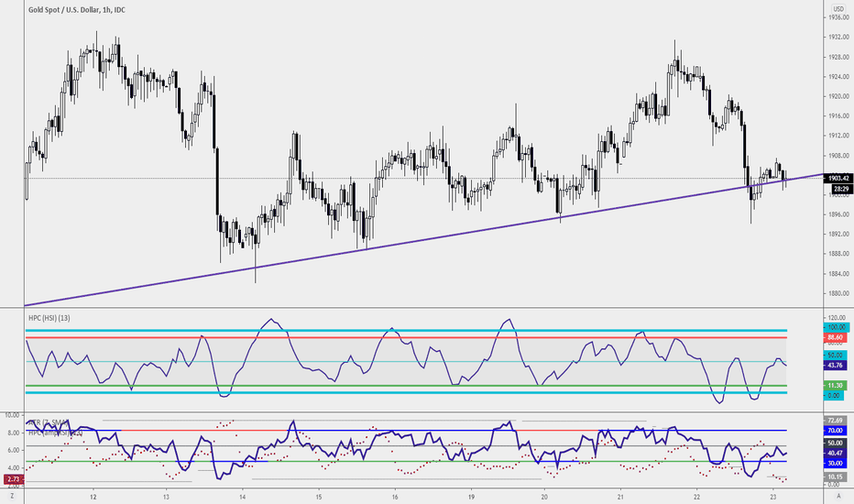Toggle the Z timezone button at bottom-left
Viewport: 854px width, 504px height.
point(12,497)
